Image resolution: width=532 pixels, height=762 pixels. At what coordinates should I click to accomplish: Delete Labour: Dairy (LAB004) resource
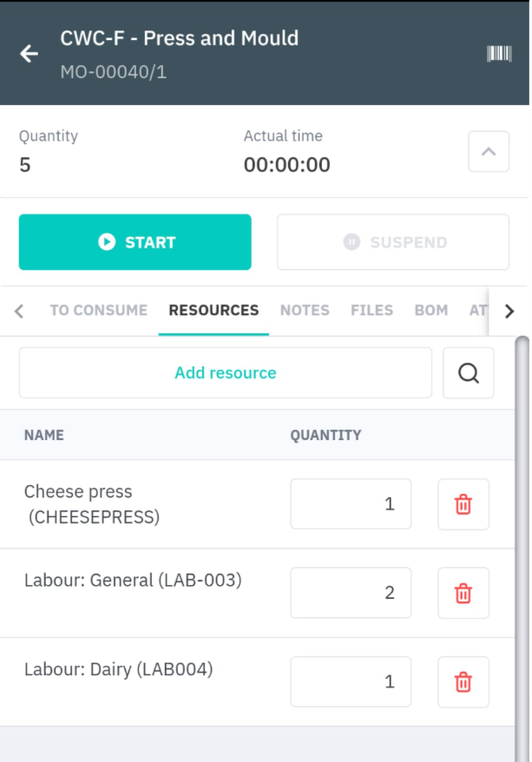pos(463,682)
